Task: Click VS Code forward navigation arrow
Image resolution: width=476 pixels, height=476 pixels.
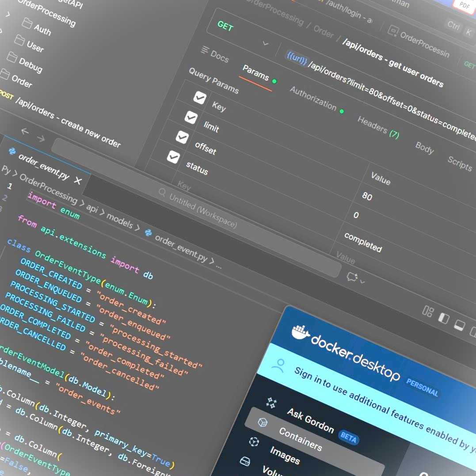Action: pos(41,138)
